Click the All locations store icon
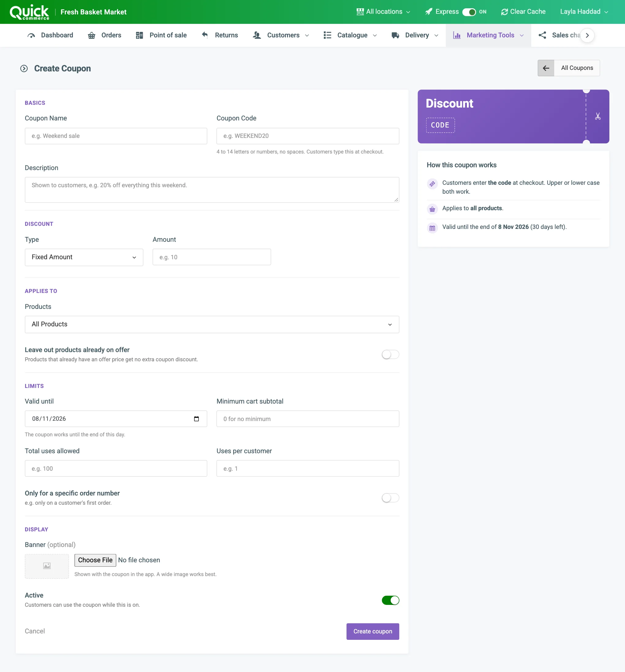 [x=360, y=12]
